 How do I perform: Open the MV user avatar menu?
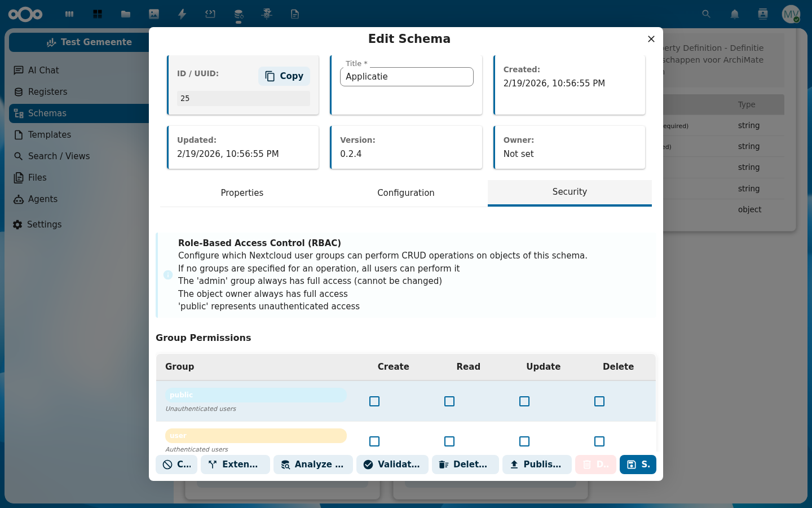pos(791,14)
